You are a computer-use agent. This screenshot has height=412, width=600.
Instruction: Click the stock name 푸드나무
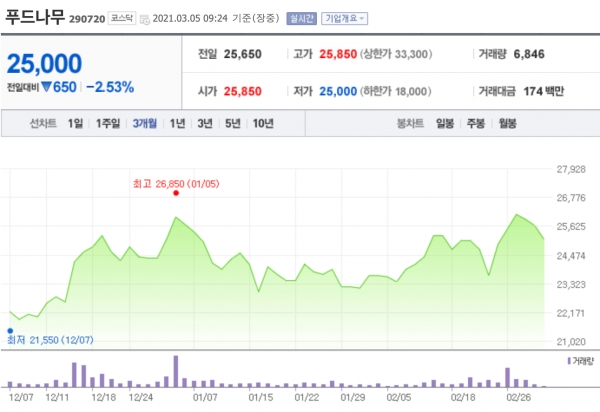pos(35,17)
